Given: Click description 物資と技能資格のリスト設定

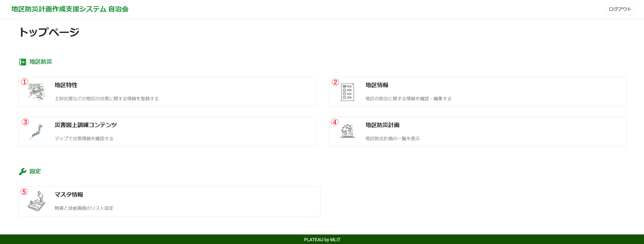Looking at the screenshot, I should (84, 208).
